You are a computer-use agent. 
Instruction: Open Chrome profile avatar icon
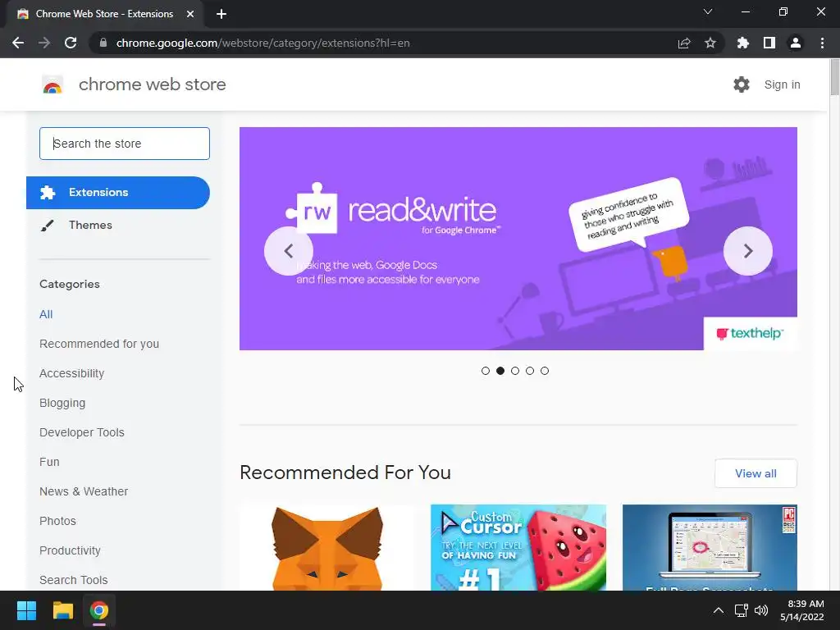point(796,43)
